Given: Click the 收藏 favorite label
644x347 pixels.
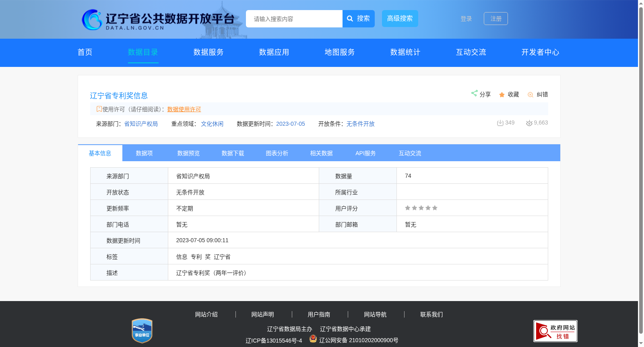Looking at the screenshot, I should click(x=513, y=94).
